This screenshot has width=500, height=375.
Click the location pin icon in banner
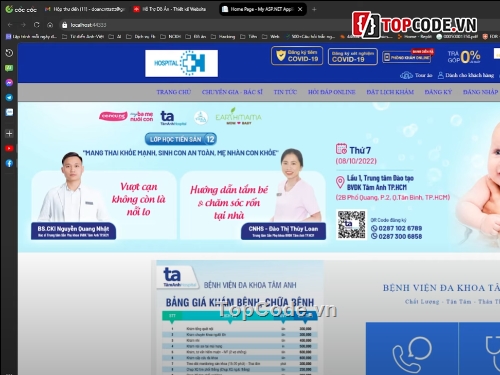coord(340,182)
